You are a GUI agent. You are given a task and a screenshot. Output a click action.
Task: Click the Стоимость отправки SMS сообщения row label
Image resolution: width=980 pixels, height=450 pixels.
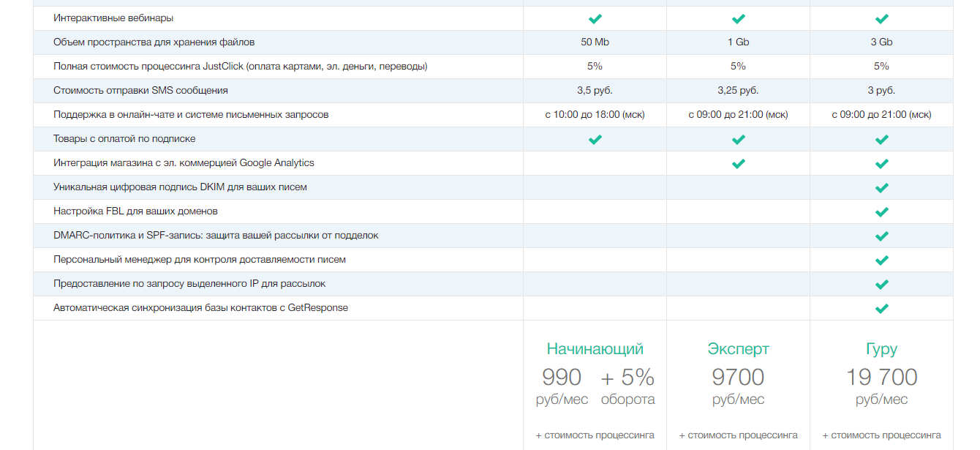(x=140, y=91)
